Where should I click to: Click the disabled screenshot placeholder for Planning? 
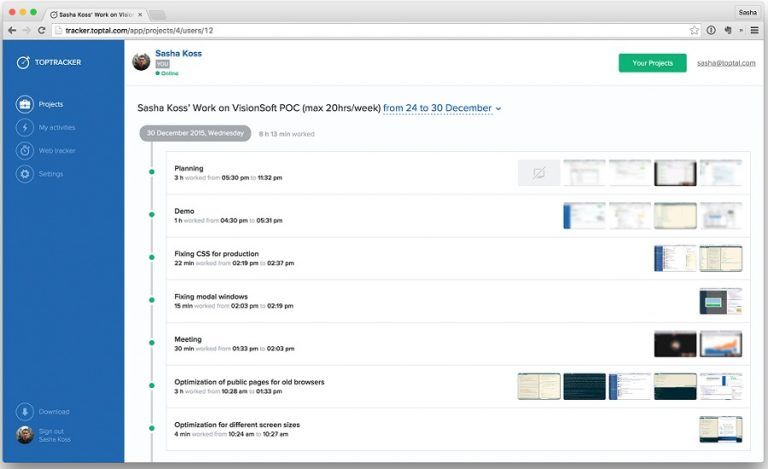(x=538, y=173)
